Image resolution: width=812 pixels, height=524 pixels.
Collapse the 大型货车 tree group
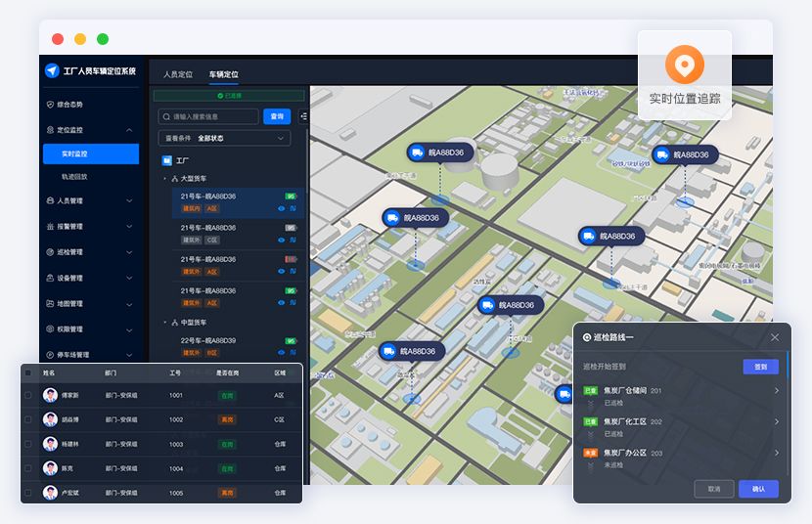[x=164, y=179]
